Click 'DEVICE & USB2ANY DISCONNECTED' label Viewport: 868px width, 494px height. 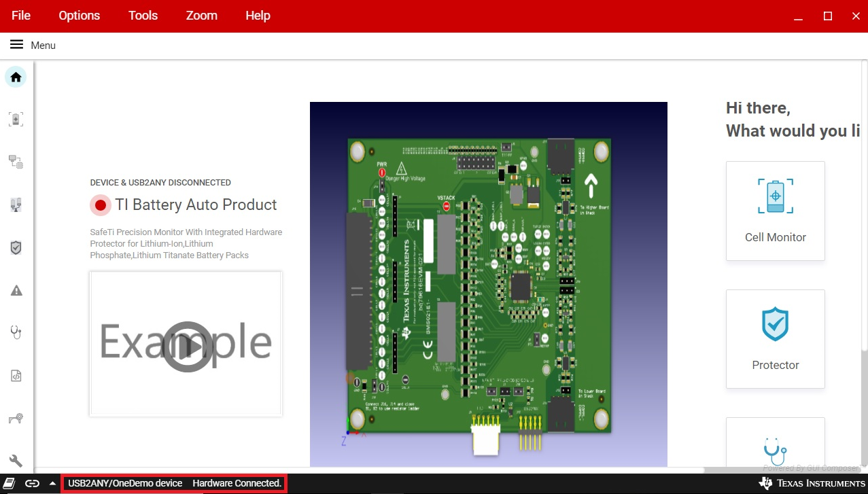[x=160, y=182]
